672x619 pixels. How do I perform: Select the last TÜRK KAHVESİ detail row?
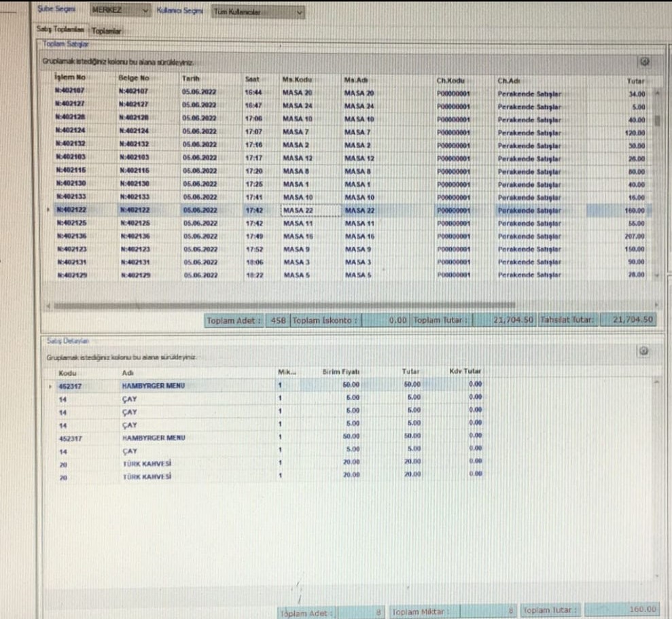click(x=269, y=476)
